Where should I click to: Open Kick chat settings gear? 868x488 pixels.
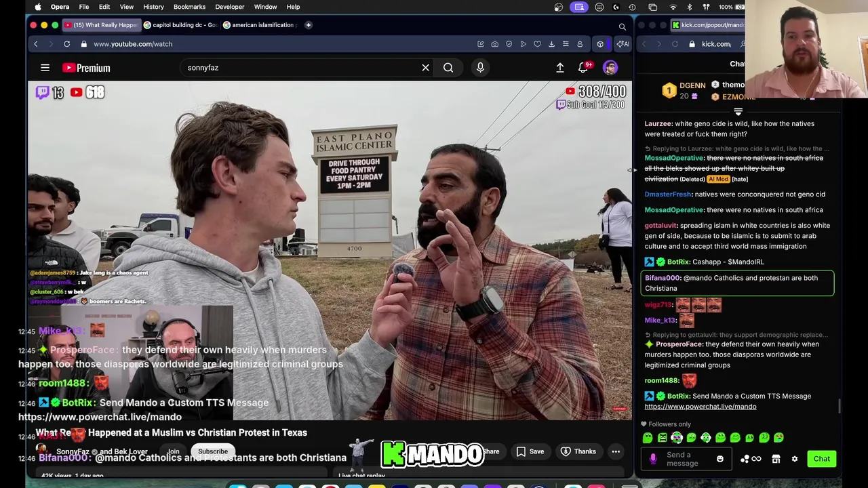pos(795,459)
